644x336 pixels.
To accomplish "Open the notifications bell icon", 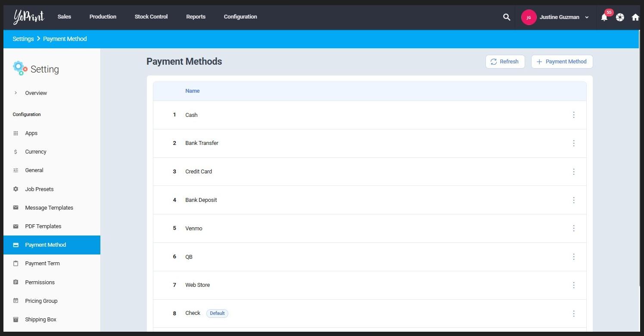I will (604, 18).
